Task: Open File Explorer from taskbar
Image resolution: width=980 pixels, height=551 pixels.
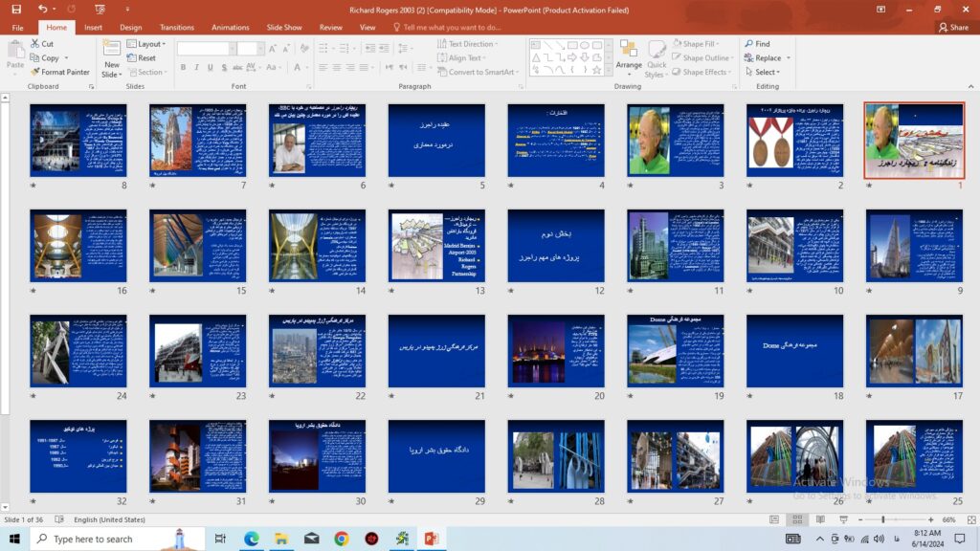Action: (x=281, y=539)
